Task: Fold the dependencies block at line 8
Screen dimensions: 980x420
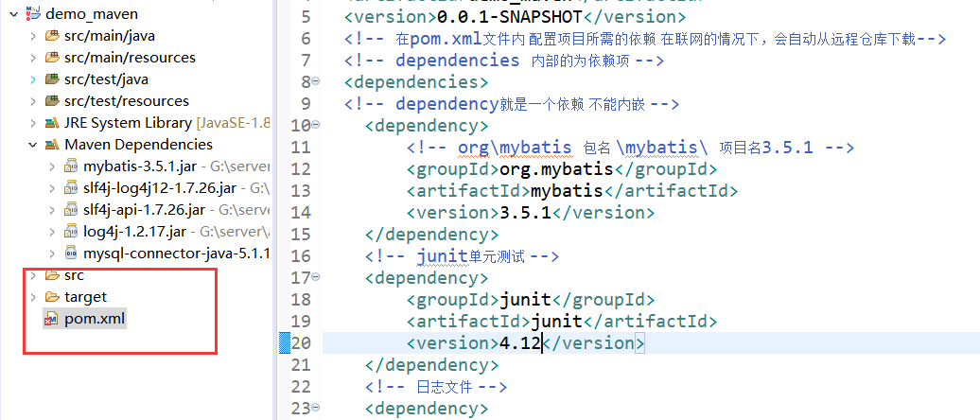Action: [316, 81]
